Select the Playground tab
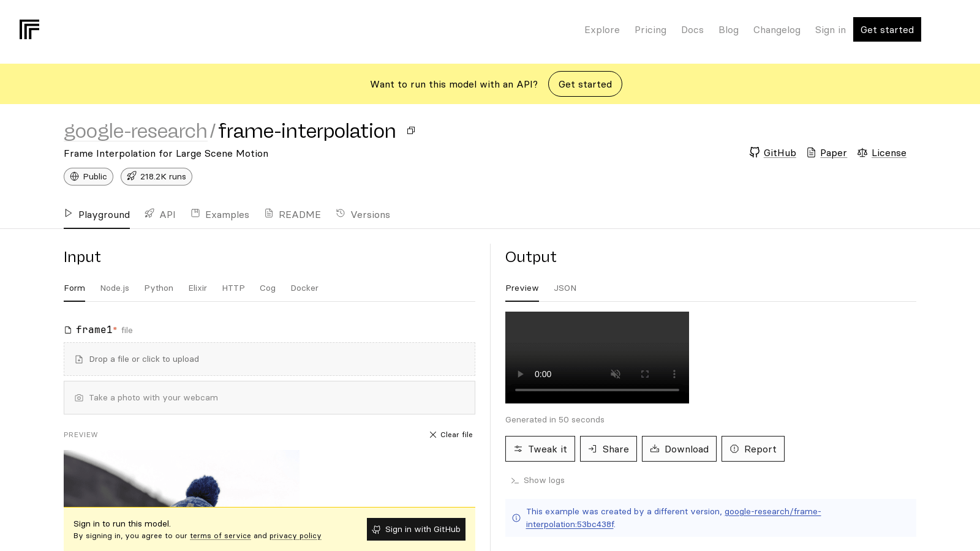 (97, 215)
